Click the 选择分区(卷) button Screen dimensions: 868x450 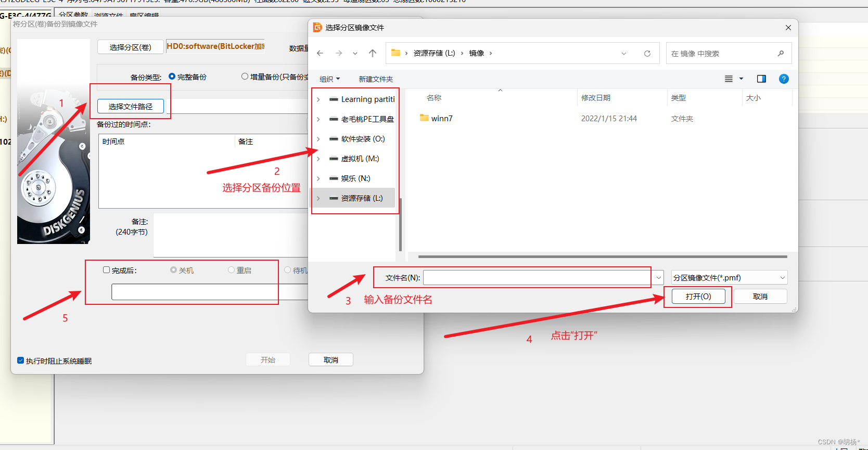(x=131, y=47)
